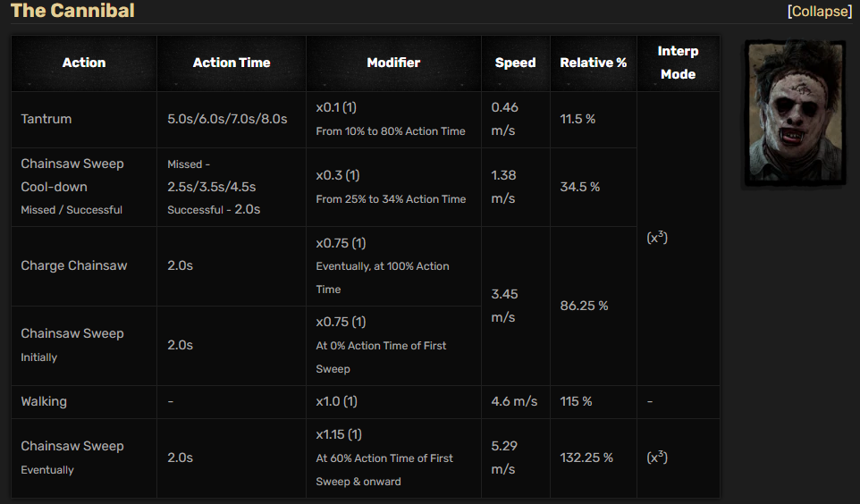Viewport: 860px width, 504px height.
Task: Select the x1.15 (1) modifier text
Action: tap(339, 435)
